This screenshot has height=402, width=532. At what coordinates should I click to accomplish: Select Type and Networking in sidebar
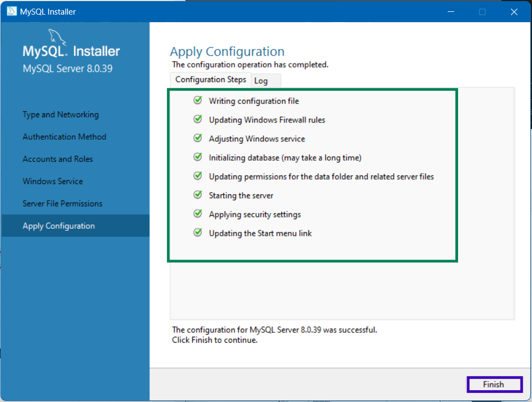(x=60, y=114)
